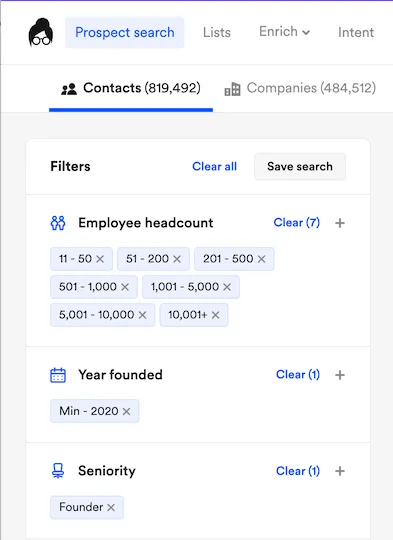Remove the Min - 2020 chip
This screenshot has height=540, width=393.
pyautogui.click(x=126, y=411)
